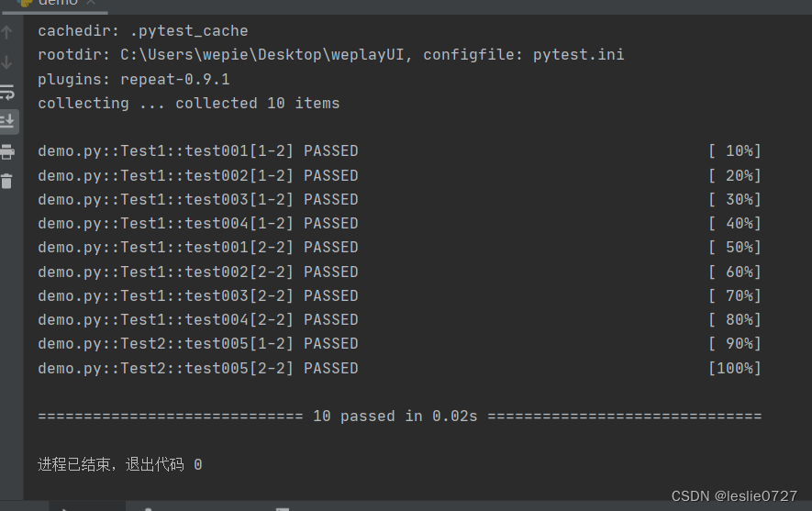Click the Up the Stack Trace arrow

(6, 33)
